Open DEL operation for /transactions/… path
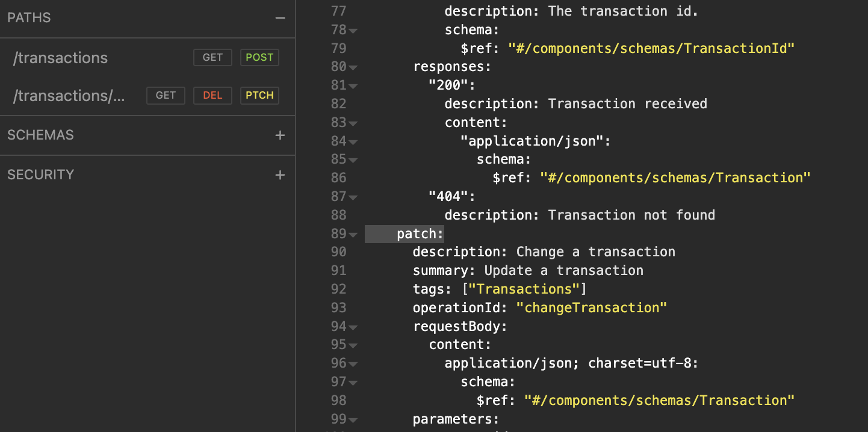 (x=212, y=96)
